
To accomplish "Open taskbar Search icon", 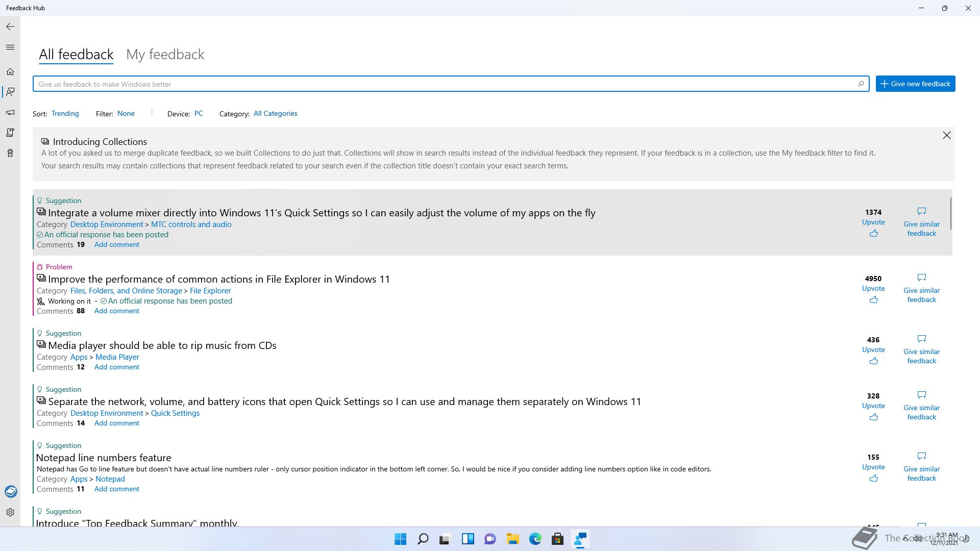I will (x=423, y=539).
